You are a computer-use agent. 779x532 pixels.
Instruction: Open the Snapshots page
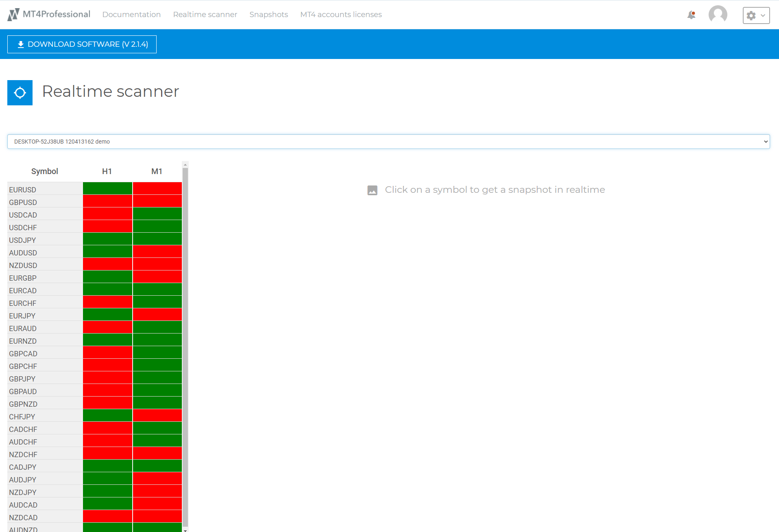[x=268, y=15]
